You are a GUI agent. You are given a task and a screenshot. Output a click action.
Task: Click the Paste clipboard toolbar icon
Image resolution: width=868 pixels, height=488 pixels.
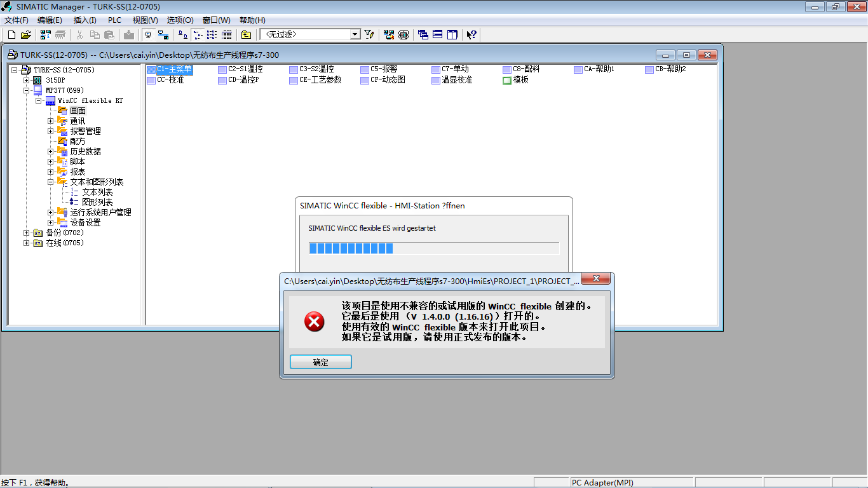click(109, 34)
